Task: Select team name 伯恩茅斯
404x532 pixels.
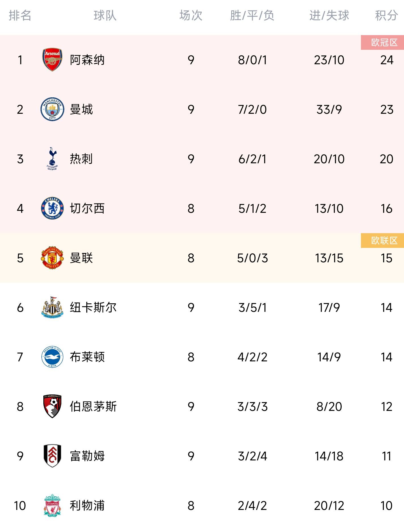Action: (93, 407)
